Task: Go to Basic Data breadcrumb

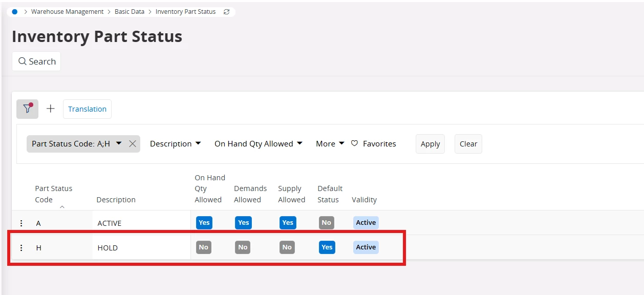Action: pos(130,11)
